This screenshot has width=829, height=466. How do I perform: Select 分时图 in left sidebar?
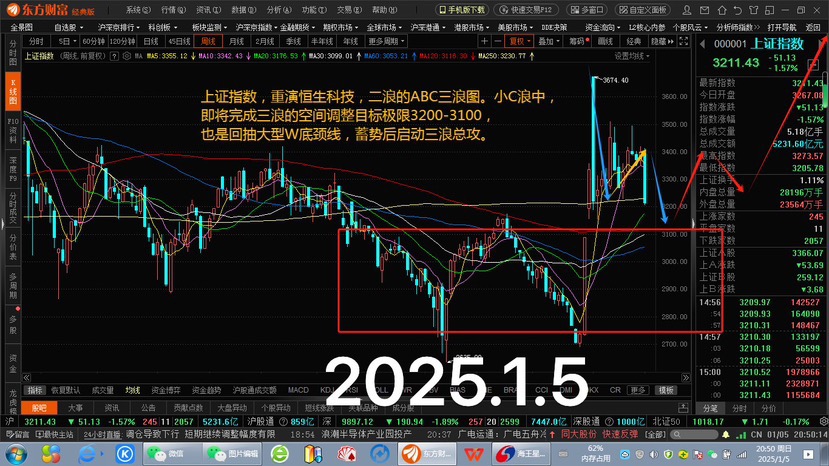(13, 52)
